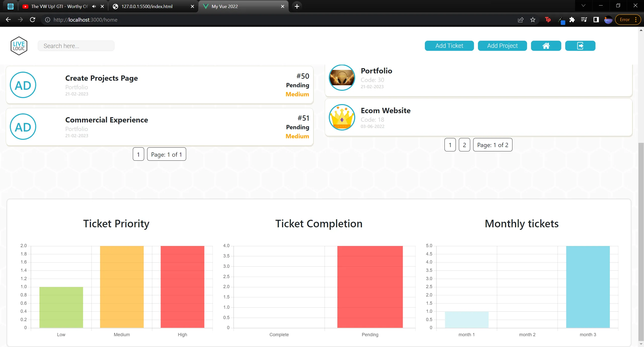Click the Search here input field
Image resolution: width=644 pixels, height=347 pixels.
tap(76, 46)
